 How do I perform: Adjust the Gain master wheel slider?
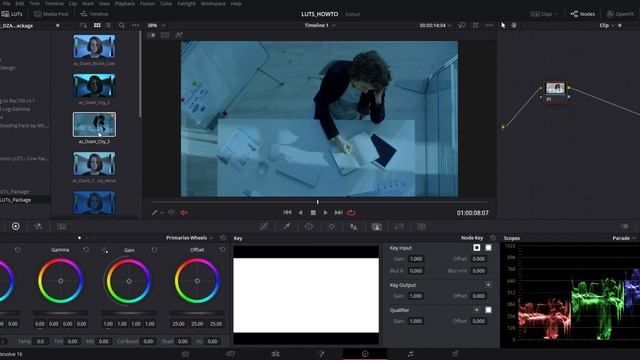[x=129, y=313]
